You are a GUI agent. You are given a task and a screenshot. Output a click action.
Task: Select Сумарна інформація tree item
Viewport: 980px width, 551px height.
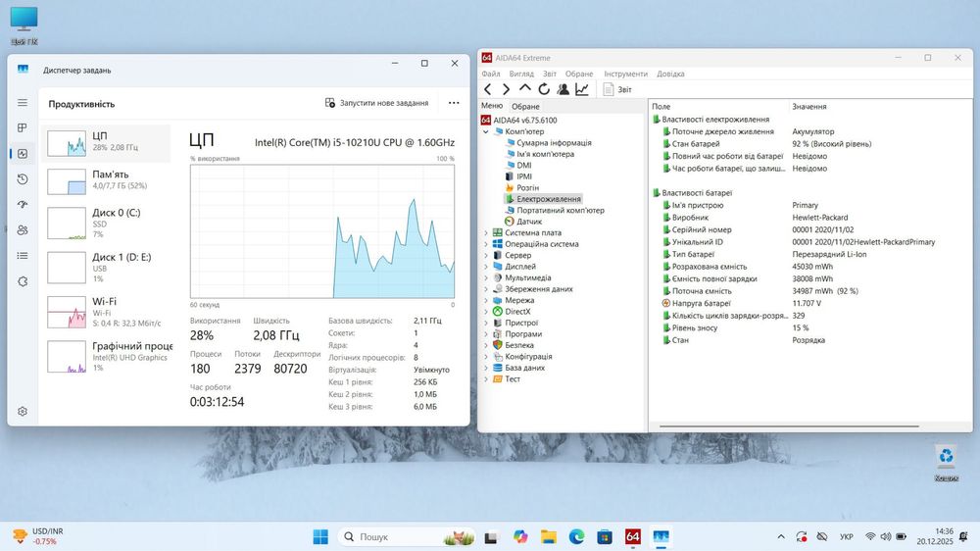[x=548, y=142]
